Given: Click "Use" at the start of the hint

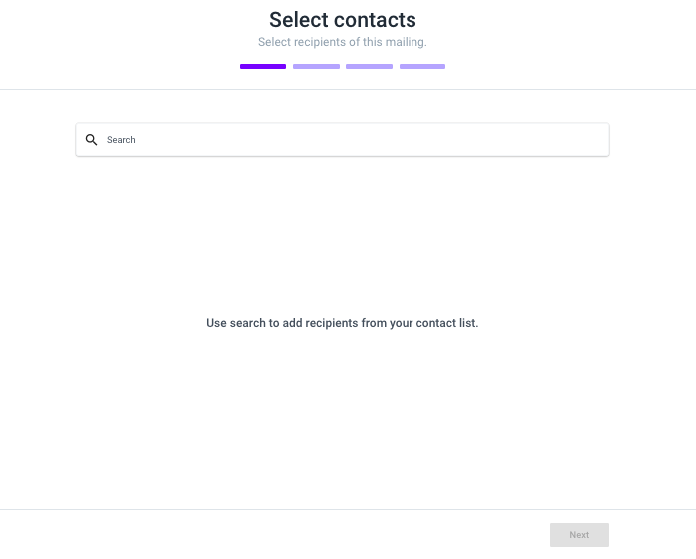Looking at the screenshot, I should coord(216,323).
